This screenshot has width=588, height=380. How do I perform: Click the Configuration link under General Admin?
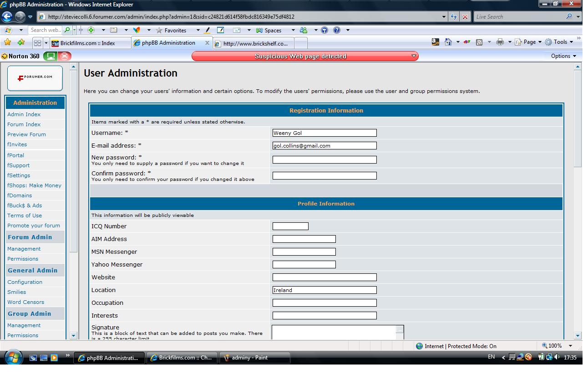(25, 282)
